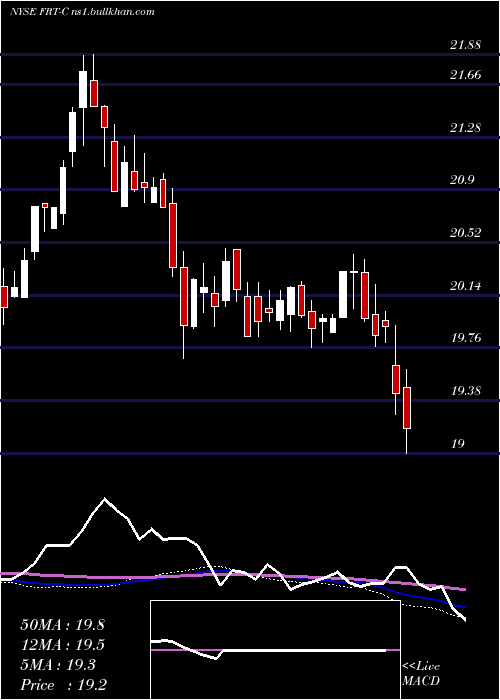
Task: Click the 19.76 price axis label
Action: [466, 338]
